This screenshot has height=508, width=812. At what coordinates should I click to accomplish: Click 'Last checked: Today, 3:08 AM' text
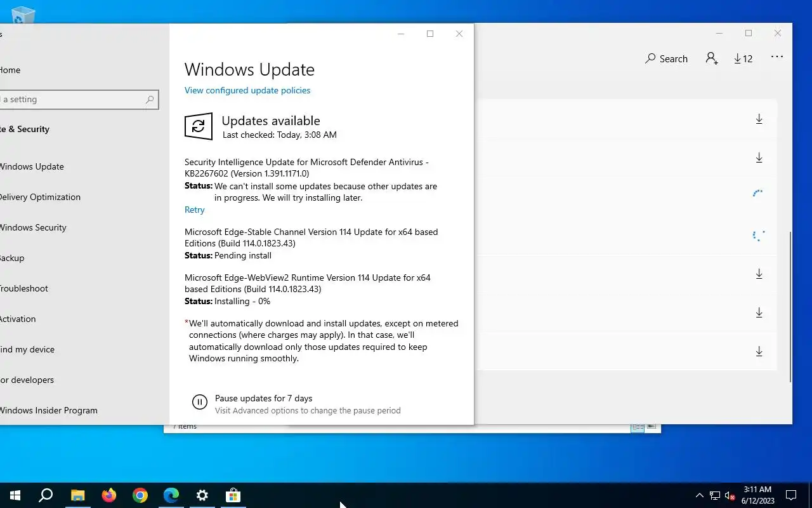tap(280, 135)
